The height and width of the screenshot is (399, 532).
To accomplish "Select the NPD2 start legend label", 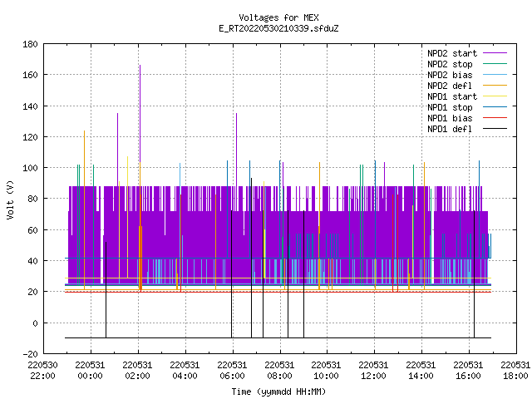I will [452, 53].
